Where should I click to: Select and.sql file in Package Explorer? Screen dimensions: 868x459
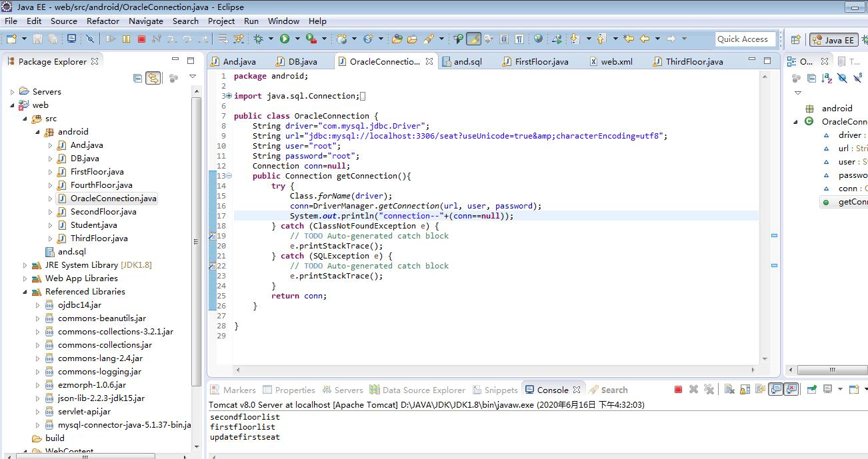tap(65, 252)
